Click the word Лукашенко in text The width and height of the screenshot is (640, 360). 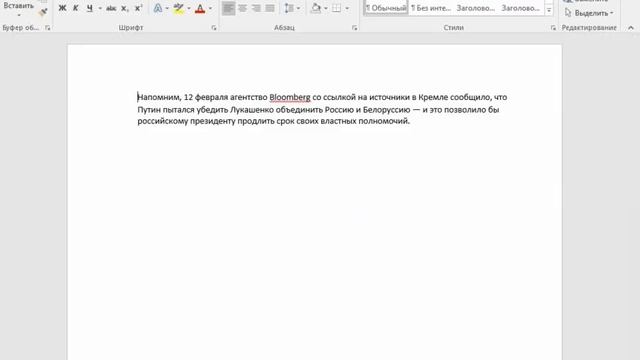coord(252,109)
